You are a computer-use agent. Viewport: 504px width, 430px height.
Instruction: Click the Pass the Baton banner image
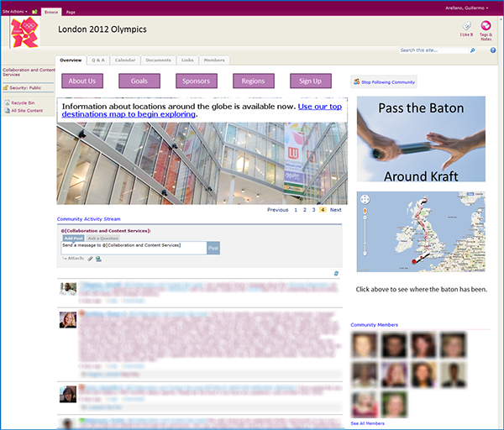pos(421,139)
